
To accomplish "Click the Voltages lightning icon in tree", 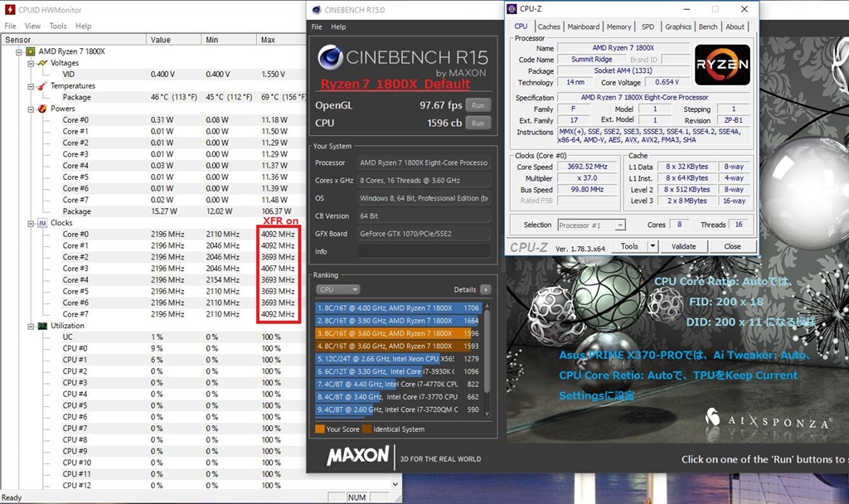I will click(x=42, y=63).
